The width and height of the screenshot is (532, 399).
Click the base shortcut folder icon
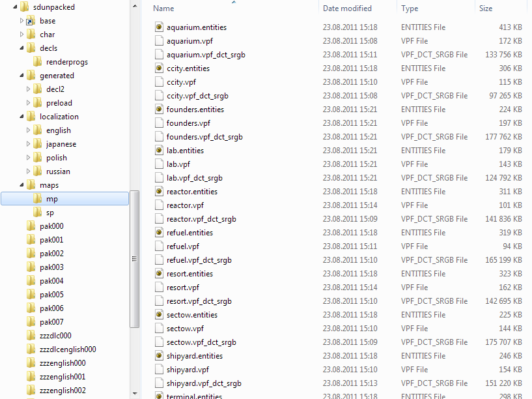(31, 21)
